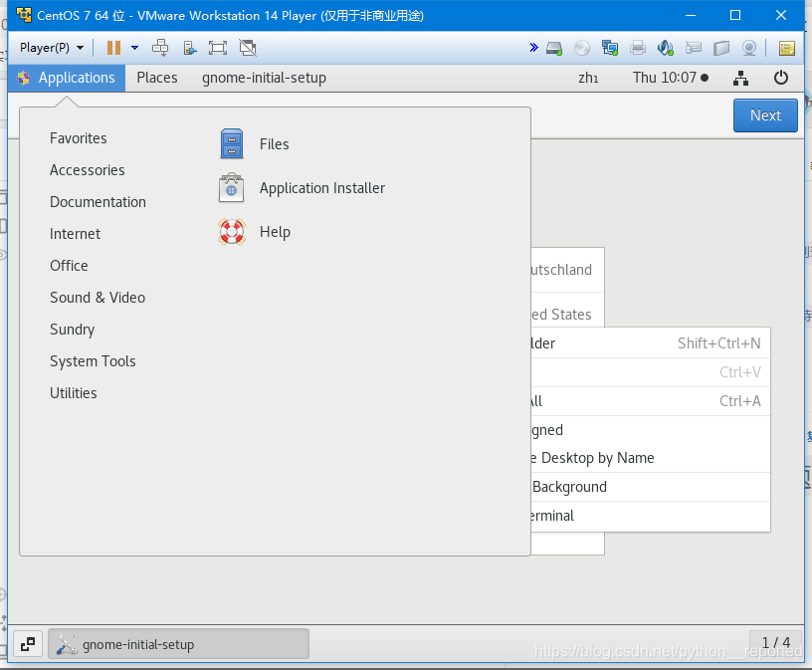
Task: Click the webcam device icon
Action: point(749,48)
